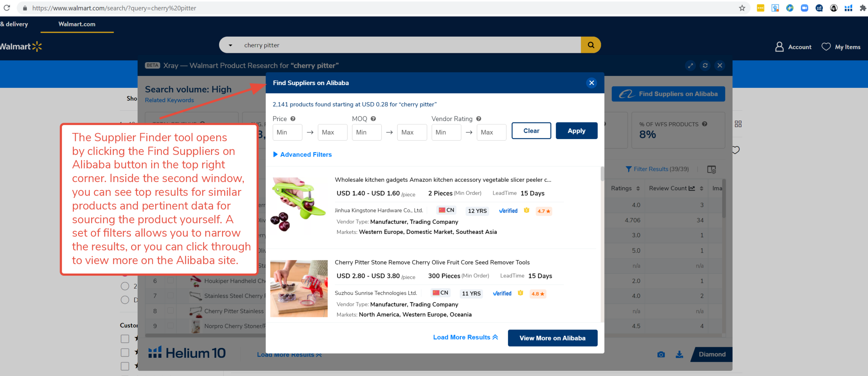Image resolution: width=868 pixels, height=376 pixels.
Task: Apply the supplier filters
Action: (576, 131)
